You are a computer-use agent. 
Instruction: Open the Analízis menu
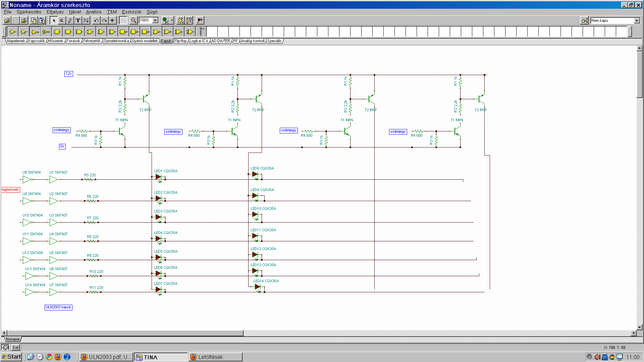tap(94, 12)
